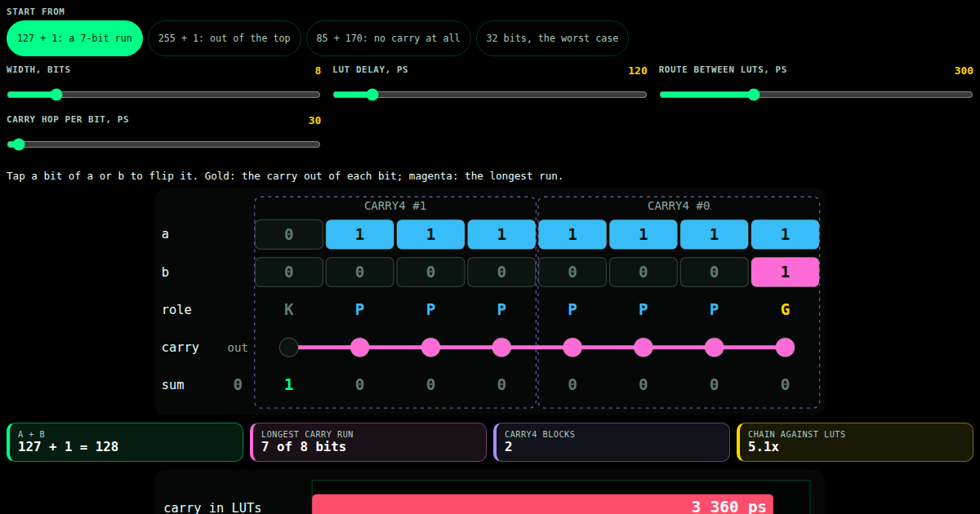Click the LUT delay, ps slider

[490, 95]
